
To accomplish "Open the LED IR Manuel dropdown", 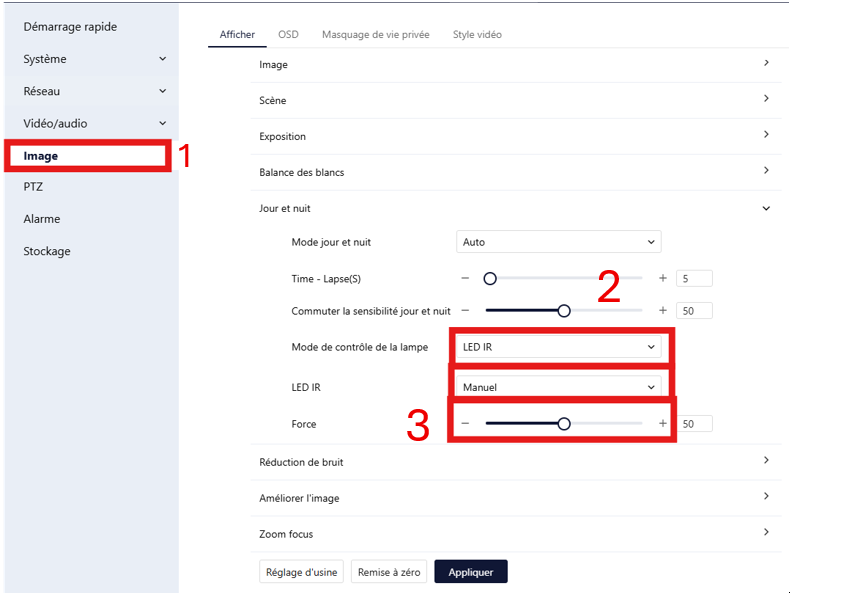I will click(x=559, y=387).
